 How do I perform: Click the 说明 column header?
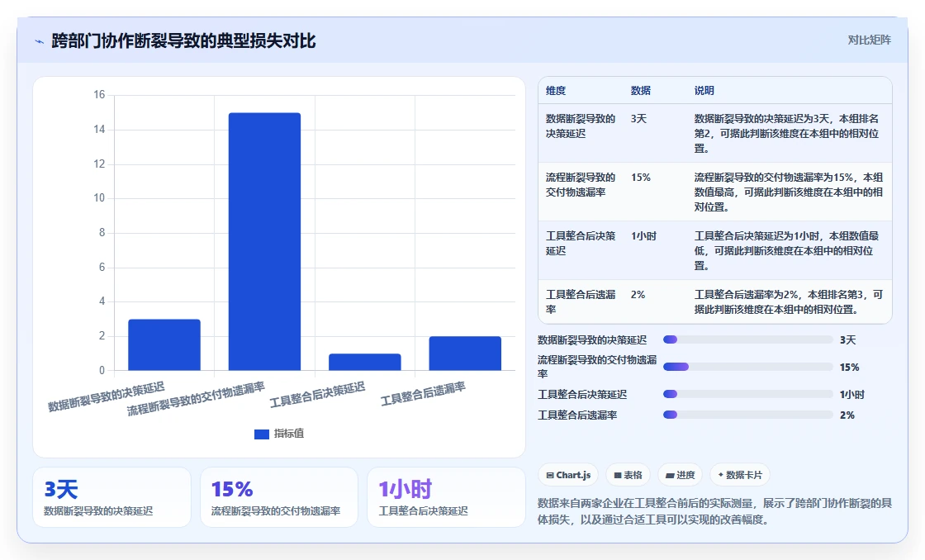coord(704,90)
